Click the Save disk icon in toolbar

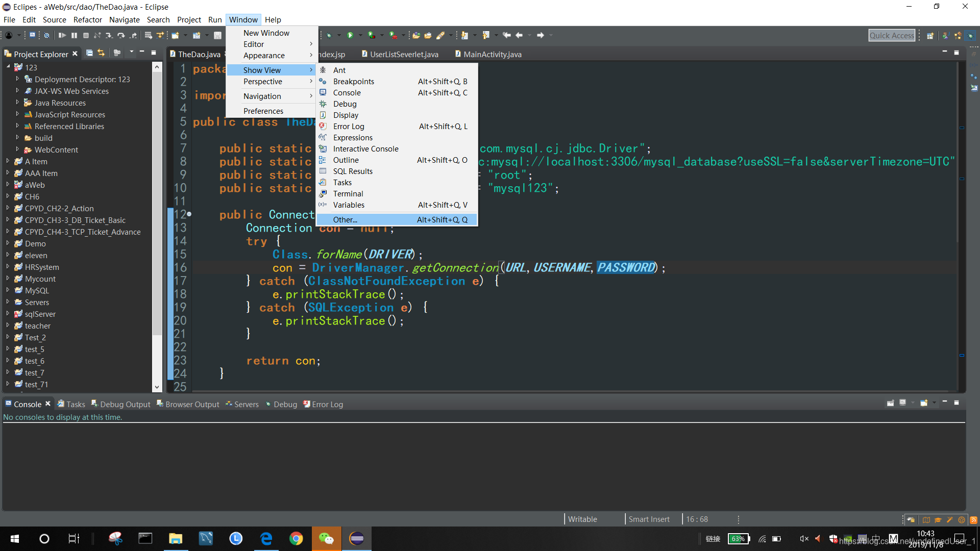pyautogui.click(x=217, y=35)
